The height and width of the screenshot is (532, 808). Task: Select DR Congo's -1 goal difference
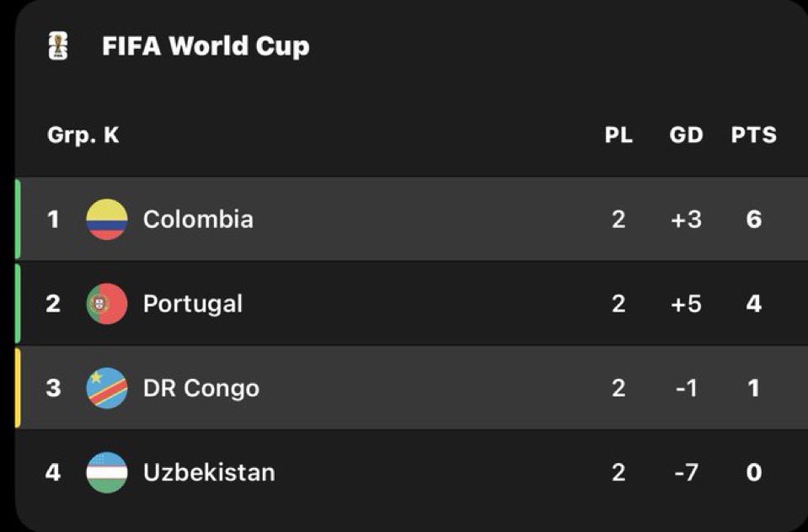[686, 388]
